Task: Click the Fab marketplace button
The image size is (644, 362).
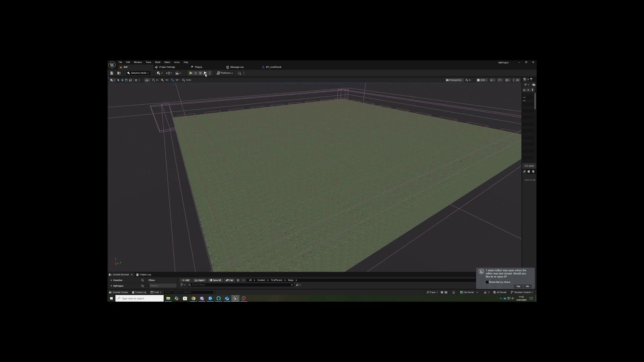Action: pyautogui.click(x=229, y=280)
